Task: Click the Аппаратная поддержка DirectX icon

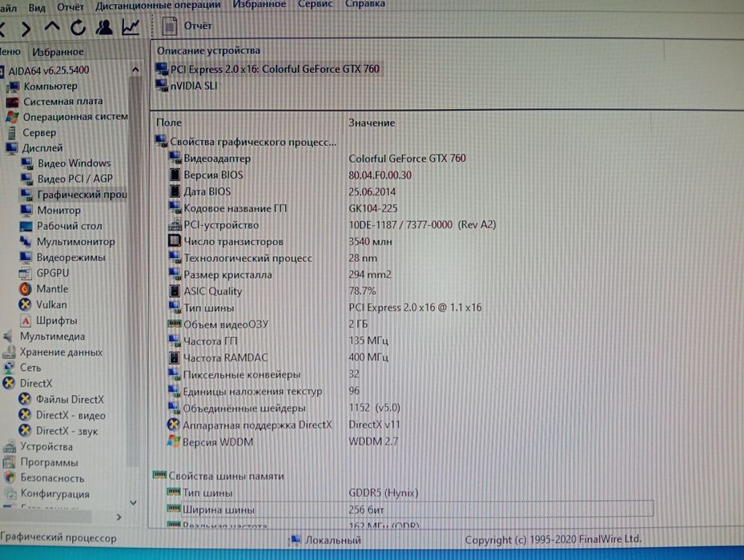Action: [x=174, y=425]
